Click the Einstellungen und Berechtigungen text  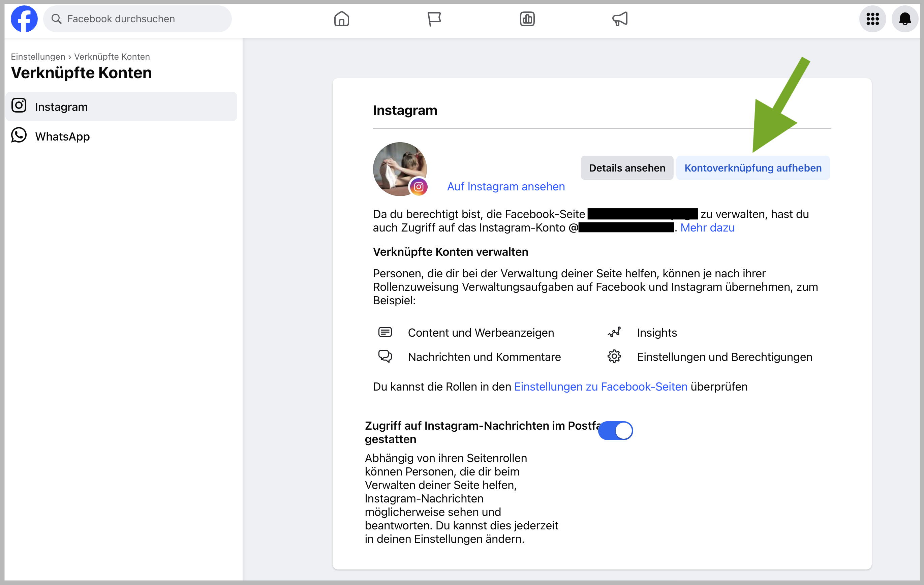[725, 357]
